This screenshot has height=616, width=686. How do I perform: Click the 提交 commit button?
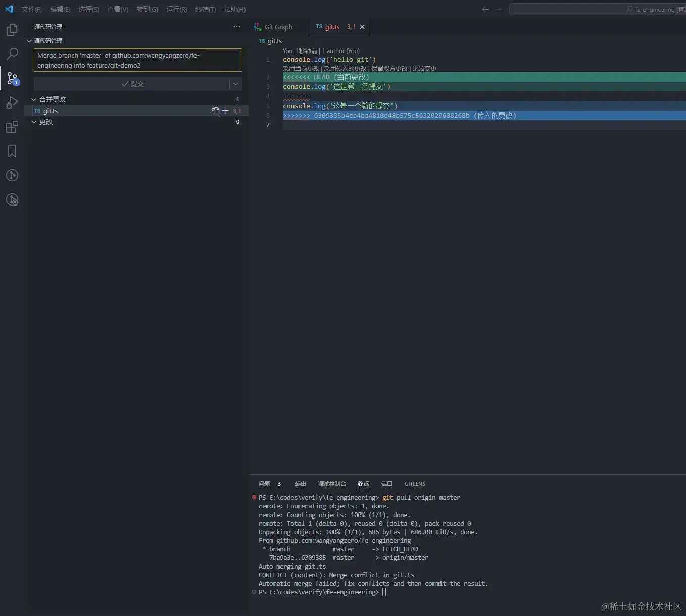[x=132, y=84]
